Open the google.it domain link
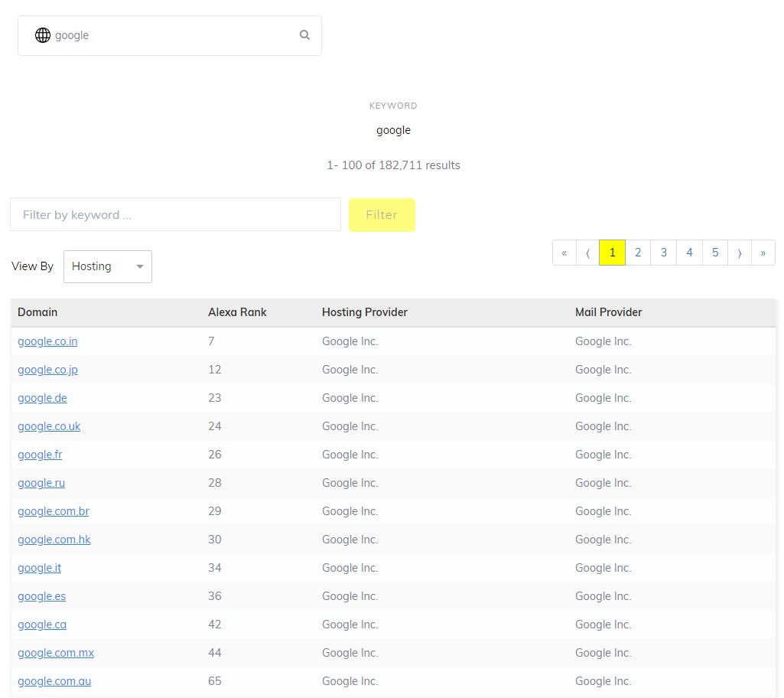784x698 pixels. coord(40,568)
